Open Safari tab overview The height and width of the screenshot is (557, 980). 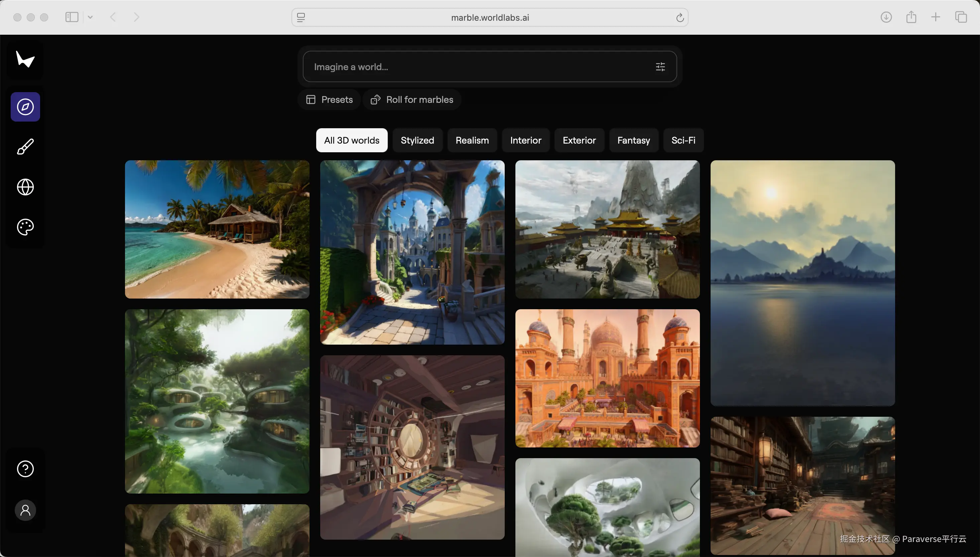[x=961, y=17]
